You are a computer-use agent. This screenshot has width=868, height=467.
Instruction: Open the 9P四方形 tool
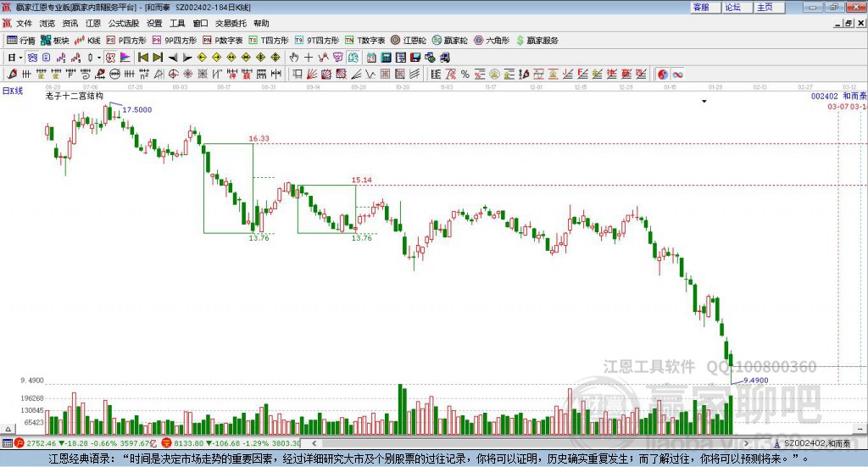click(x=175, y=41)
